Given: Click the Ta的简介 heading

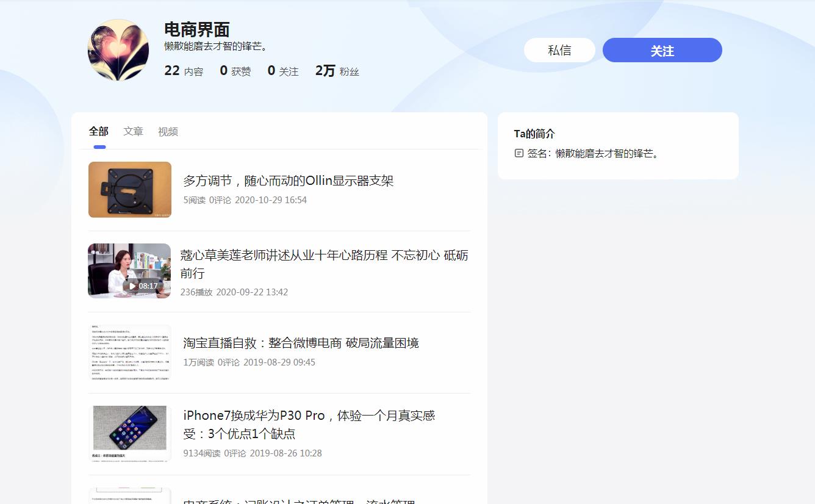Looking at the screenshot, I should [x=534, y=134].
